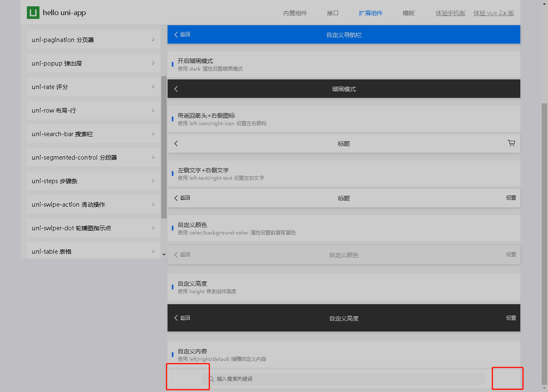Click the 自定义导航栏 title in the blue bar

point(344,35)
